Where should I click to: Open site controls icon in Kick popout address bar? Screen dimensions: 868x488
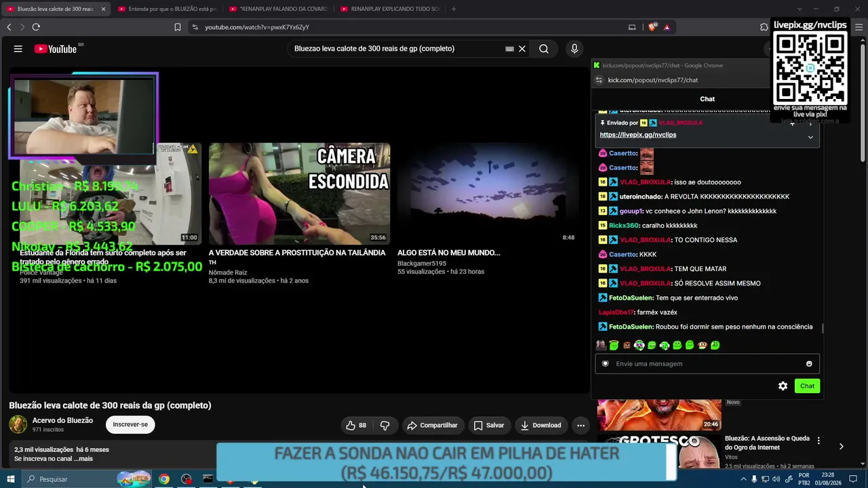click(x=599, y=80)
